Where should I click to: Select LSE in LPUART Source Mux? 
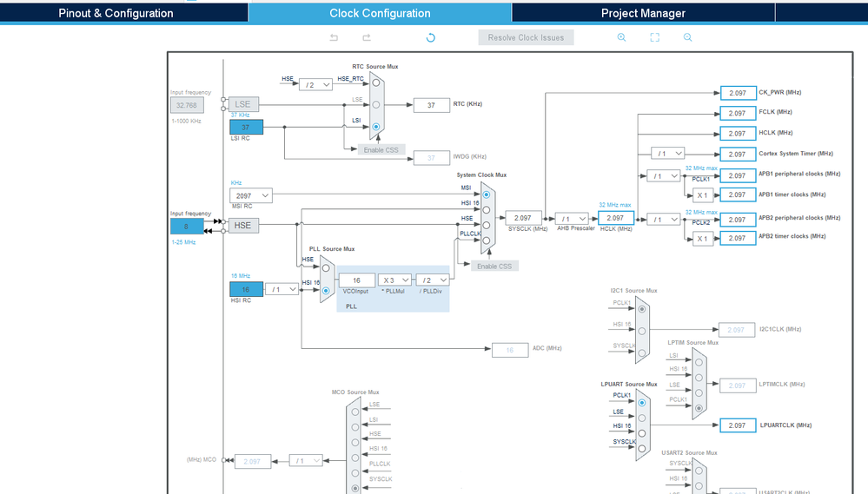click(641, 418)
